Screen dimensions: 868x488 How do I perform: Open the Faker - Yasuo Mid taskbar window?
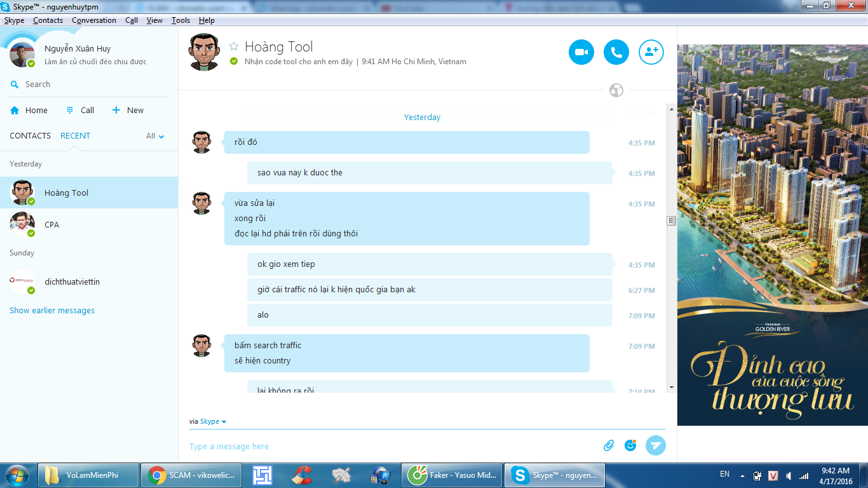452,475
